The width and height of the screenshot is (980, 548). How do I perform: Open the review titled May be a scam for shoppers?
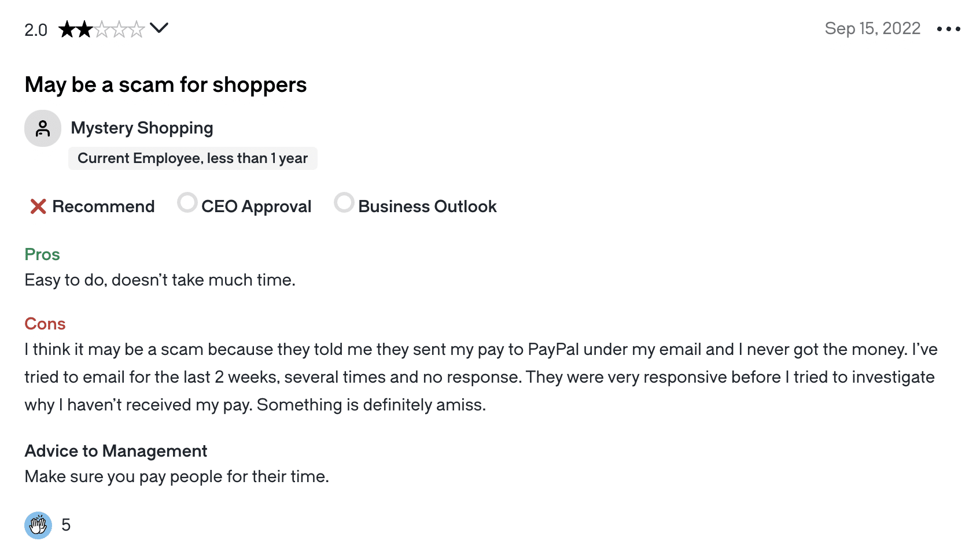(165, 85)
